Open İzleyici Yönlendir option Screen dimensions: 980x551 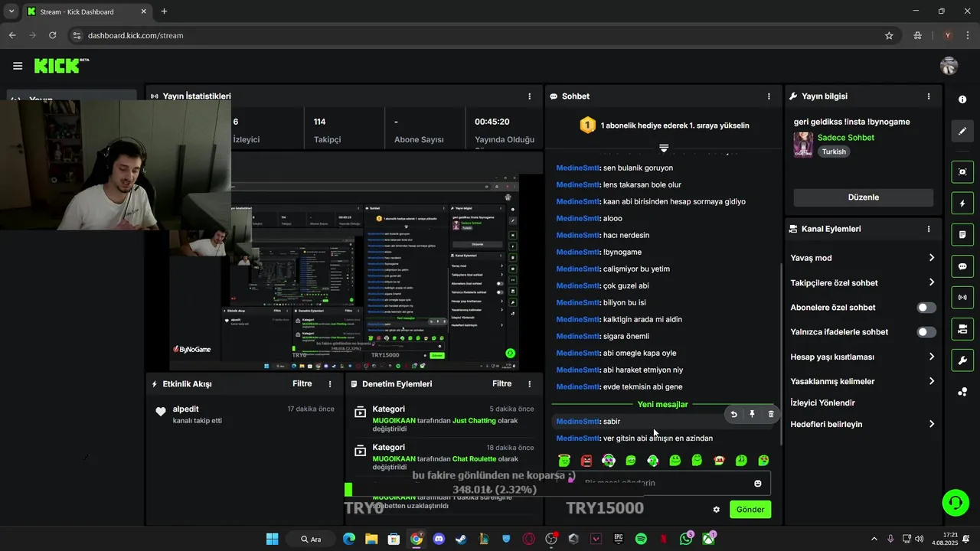click(822, 403)
